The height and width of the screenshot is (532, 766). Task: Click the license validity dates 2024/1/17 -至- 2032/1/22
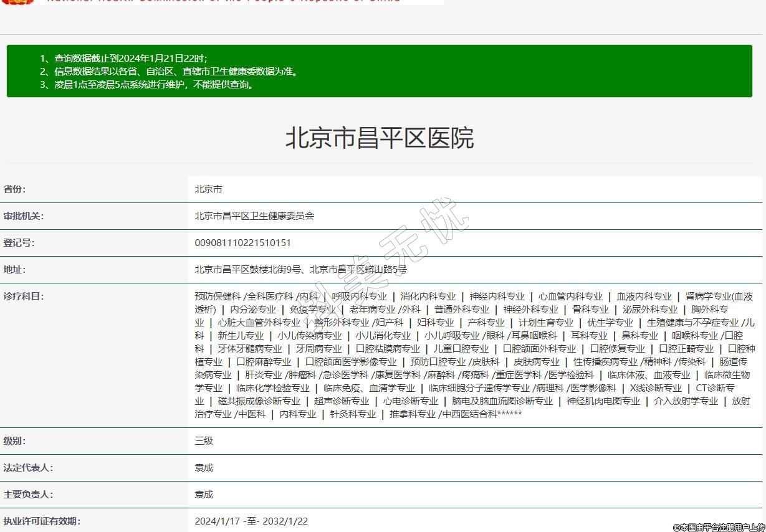pyautogui.click(x=251, y=521)
